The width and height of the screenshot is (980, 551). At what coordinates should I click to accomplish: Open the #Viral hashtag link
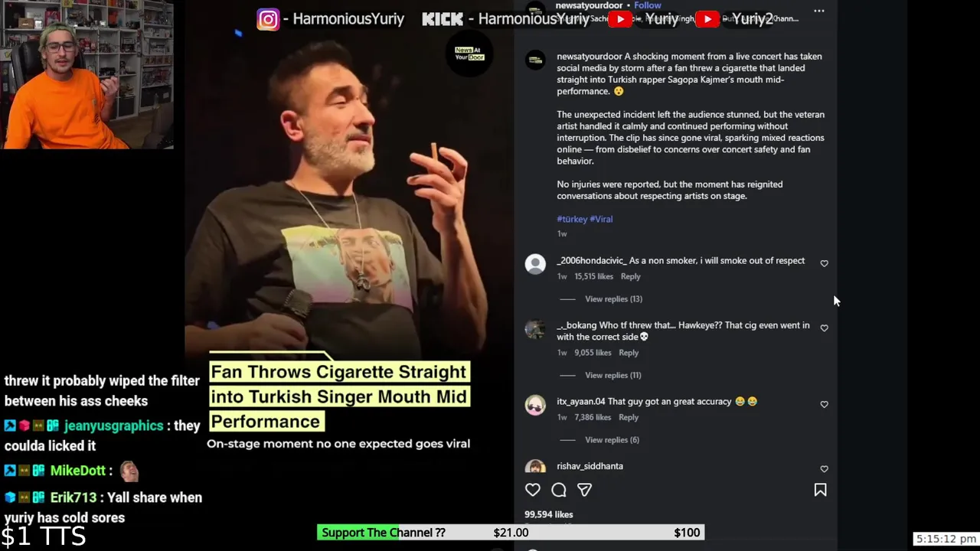pos(601,219)
